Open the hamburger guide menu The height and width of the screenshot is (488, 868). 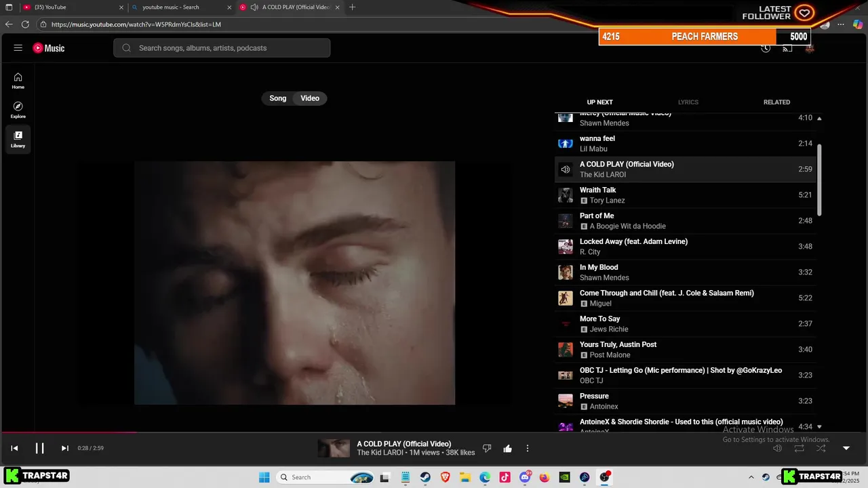(18, 48)
